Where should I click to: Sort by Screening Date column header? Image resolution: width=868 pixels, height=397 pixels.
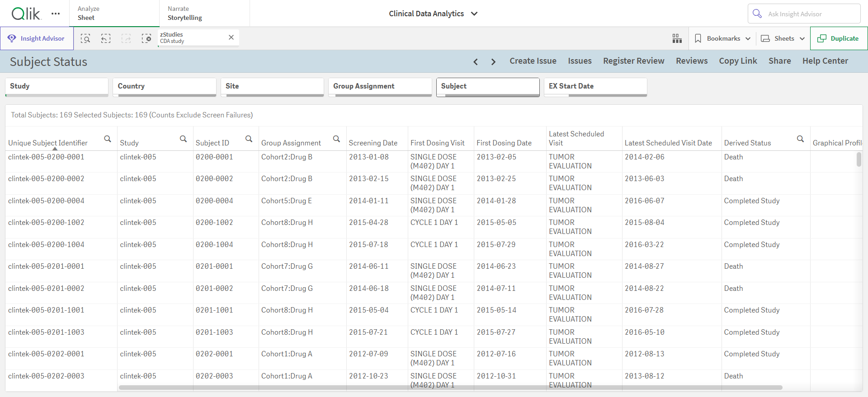[373, 143]
